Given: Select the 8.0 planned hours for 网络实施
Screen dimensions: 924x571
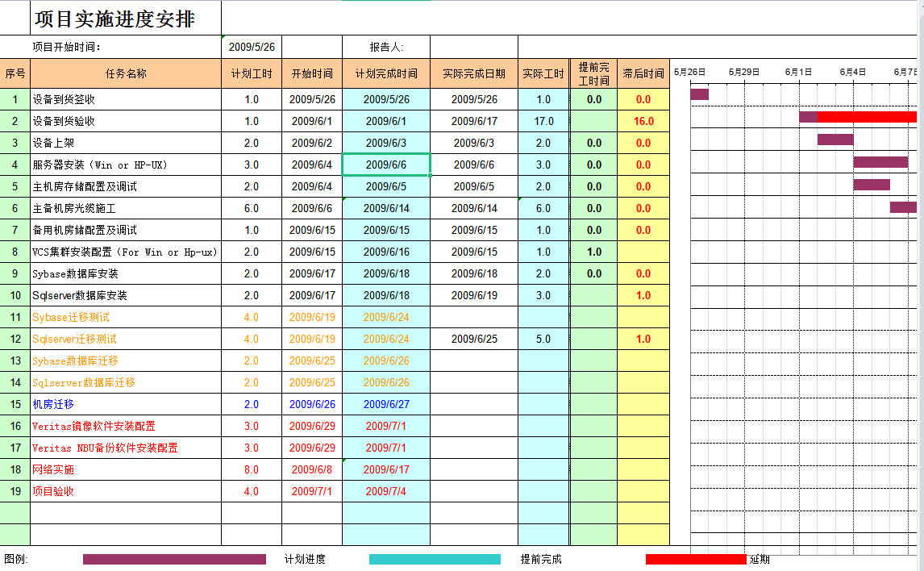Looking at the screenshot, I should click(252, 470).
